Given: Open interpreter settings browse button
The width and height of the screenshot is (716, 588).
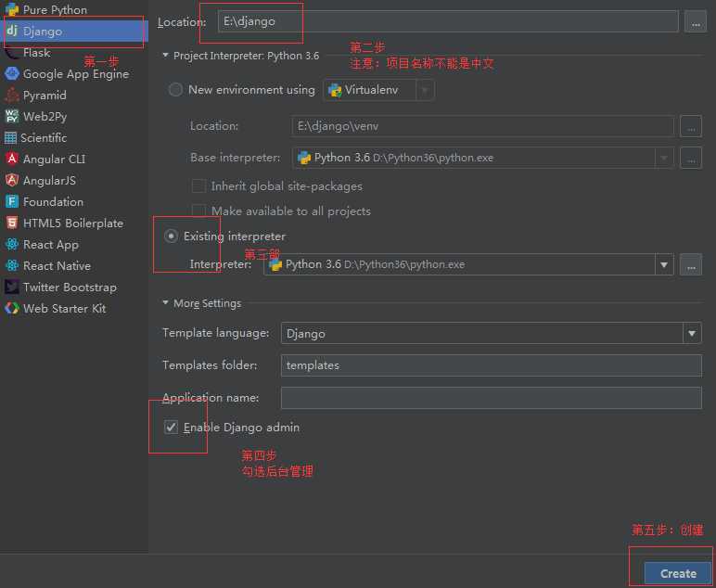Looking at the screenshot, I should 691,264.
